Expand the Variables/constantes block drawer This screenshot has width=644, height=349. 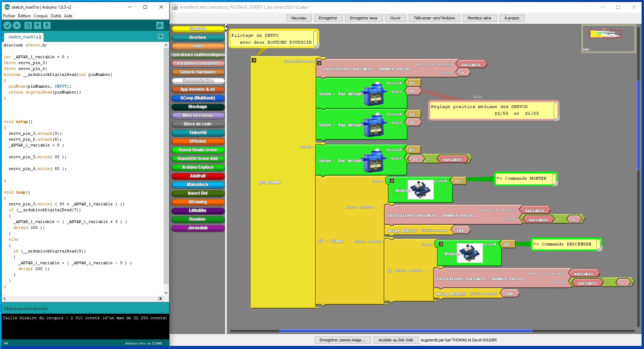[x=198, y=63]
